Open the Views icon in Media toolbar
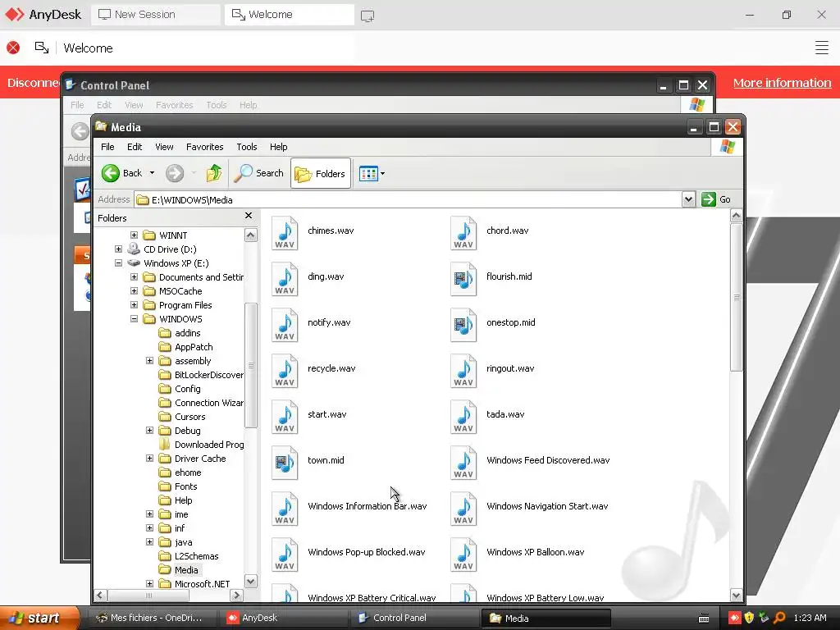This screenshot has width=840, height=630. pos(368,174)
